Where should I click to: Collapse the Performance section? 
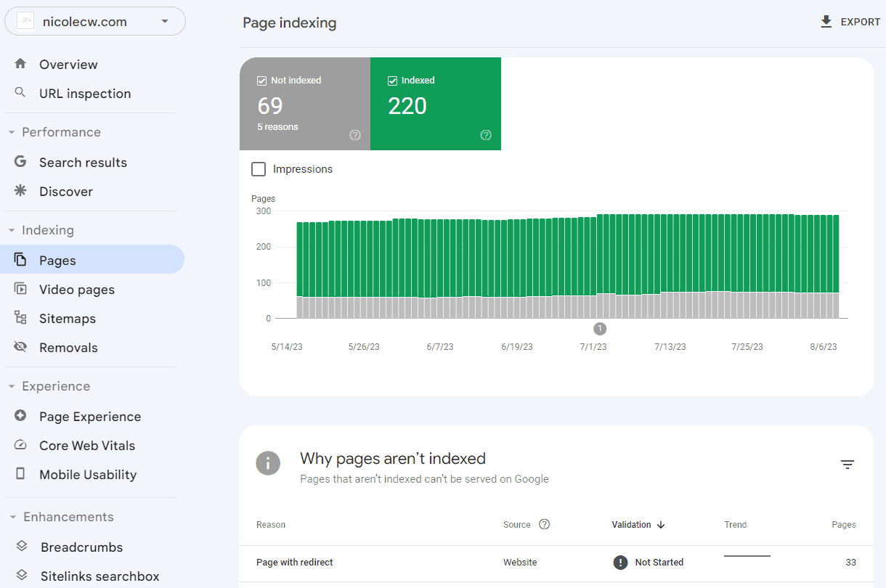tap(12, 133)
